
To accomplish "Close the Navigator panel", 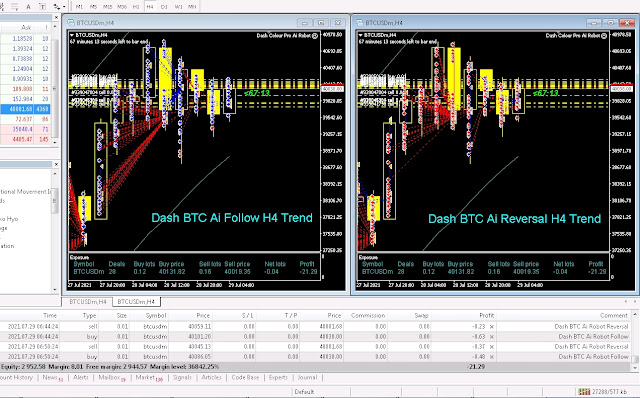I will pos(56,164).
